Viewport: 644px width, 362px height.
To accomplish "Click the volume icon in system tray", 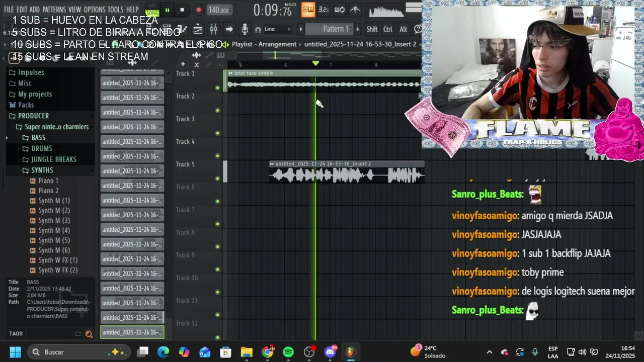I will pyautogui.click(x=583, y=352).
